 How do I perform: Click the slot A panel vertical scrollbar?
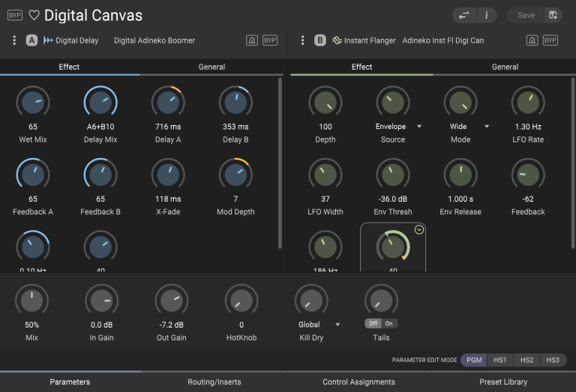[280, 163]
